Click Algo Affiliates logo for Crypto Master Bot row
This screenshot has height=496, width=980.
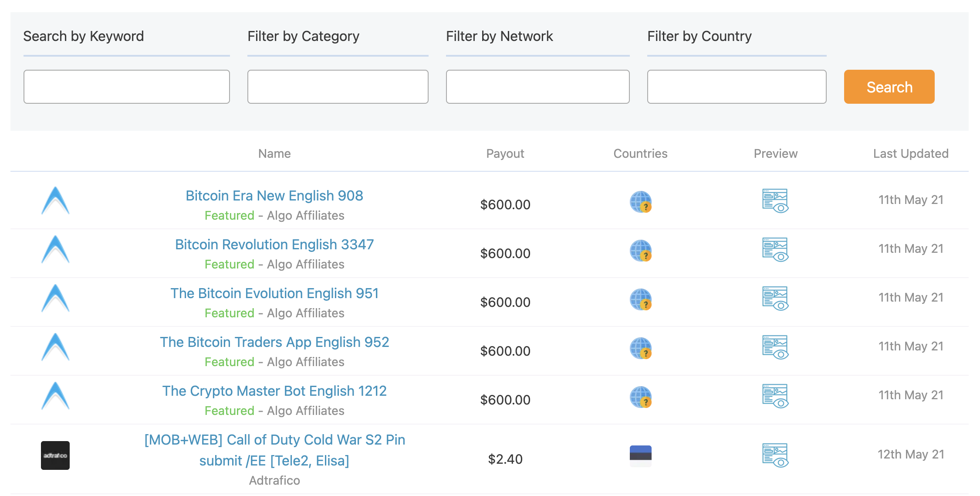(x=55, y=396)
